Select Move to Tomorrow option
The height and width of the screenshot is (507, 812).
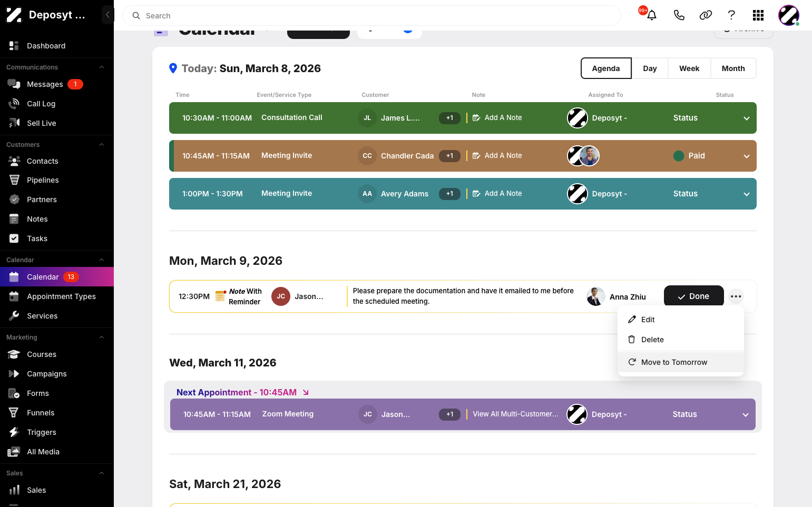click(680, 362)
